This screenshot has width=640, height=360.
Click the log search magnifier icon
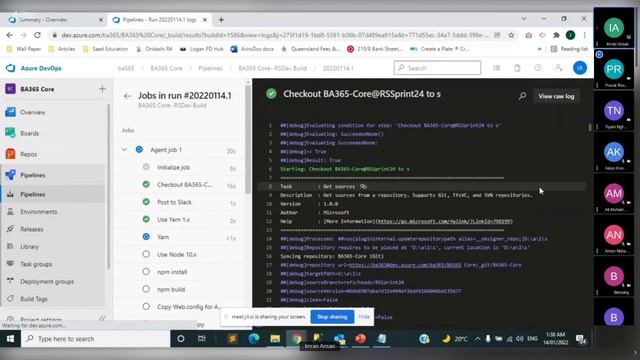(x=522, y=96)
